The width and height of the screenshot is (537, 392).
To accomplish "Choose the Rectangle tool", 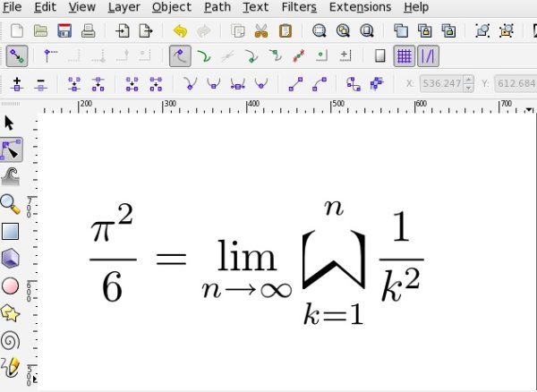I will pyautogui.click(x=10, y=231).
